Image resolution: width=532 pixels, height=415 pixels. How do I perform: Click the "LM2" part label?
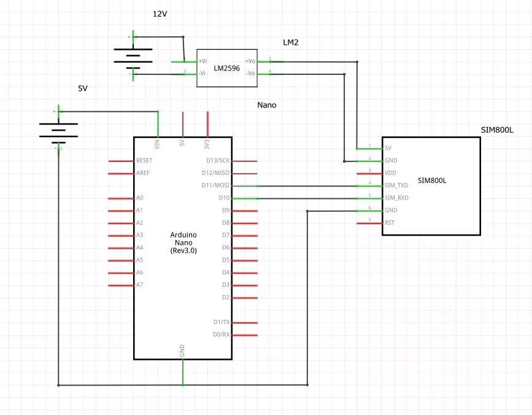pyautogui.click(x=291, y=42)
